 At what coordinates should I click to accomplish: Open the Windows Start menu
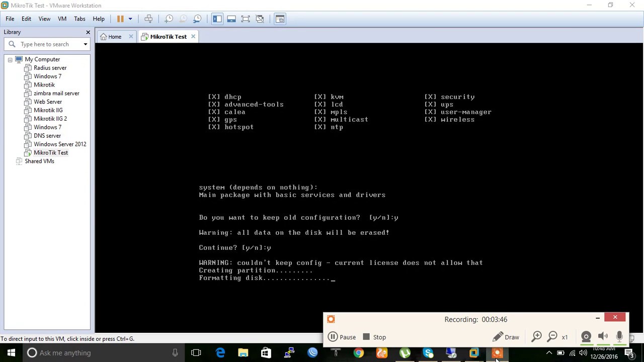[11, 353]
